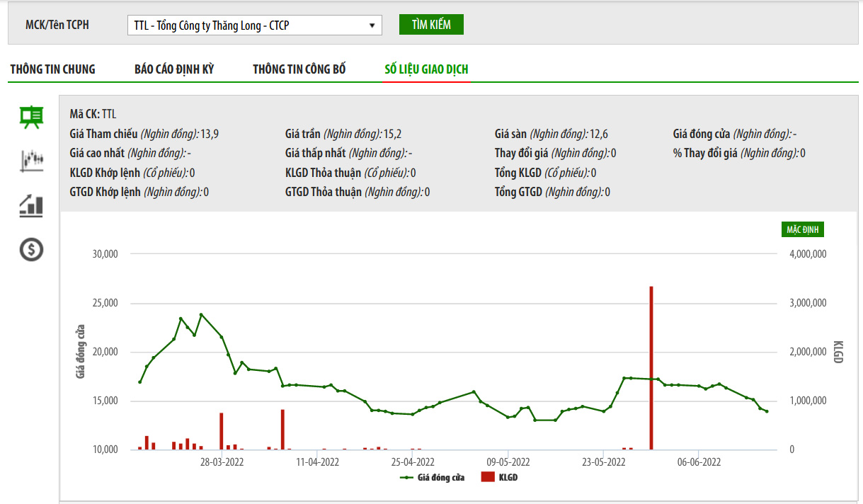
Task: Select the first closing price data point
Action: 140,382
